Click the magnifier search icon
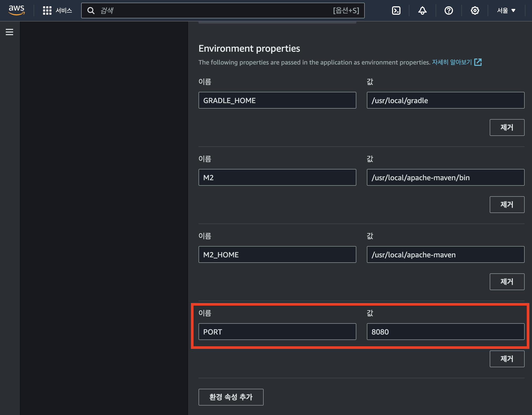This screenshot has height=415, width=532. coord(91,10)
